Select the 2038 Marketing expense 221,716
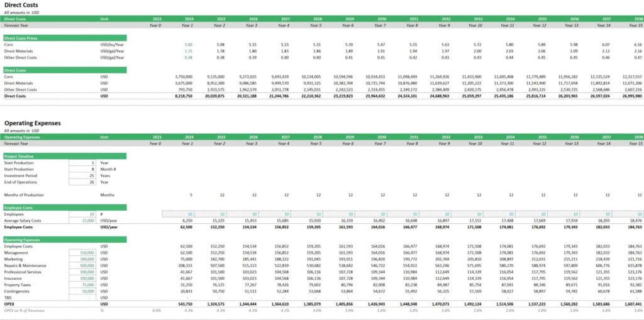 point(635,259)
